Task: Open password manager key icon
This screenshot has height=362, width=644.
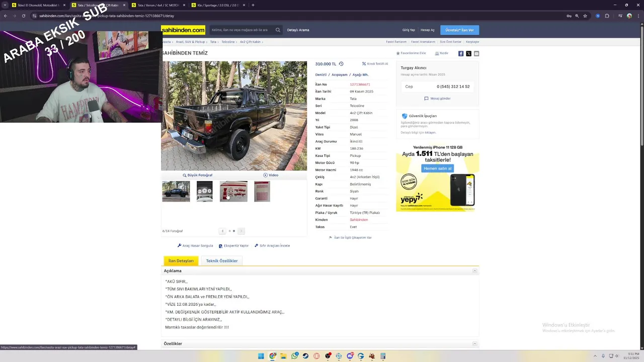Action: coord(569,16)
